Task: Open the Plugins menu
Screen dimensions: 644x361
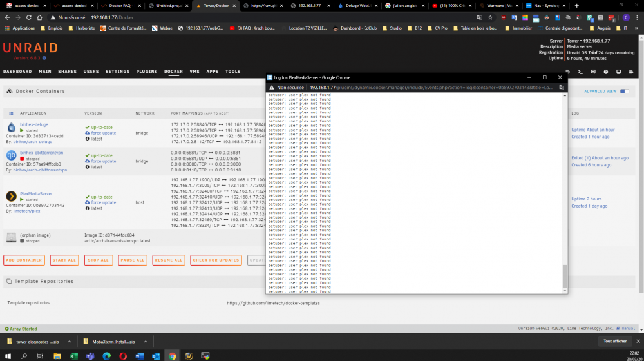Action: (x=147, y=72)
